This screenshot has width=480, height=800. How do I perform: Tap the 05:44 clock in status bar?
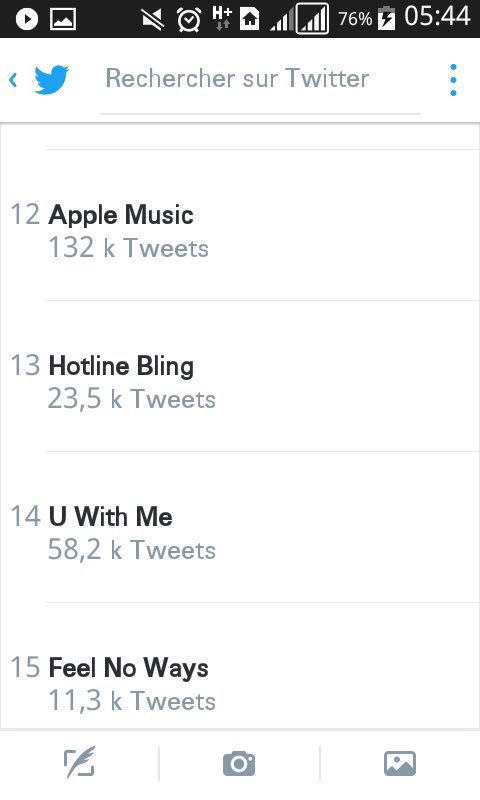pyautogui.click(x=437, y=16)
